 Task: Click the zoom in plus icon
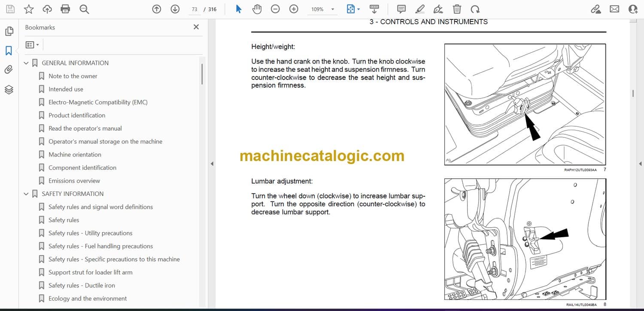(294, 9)
